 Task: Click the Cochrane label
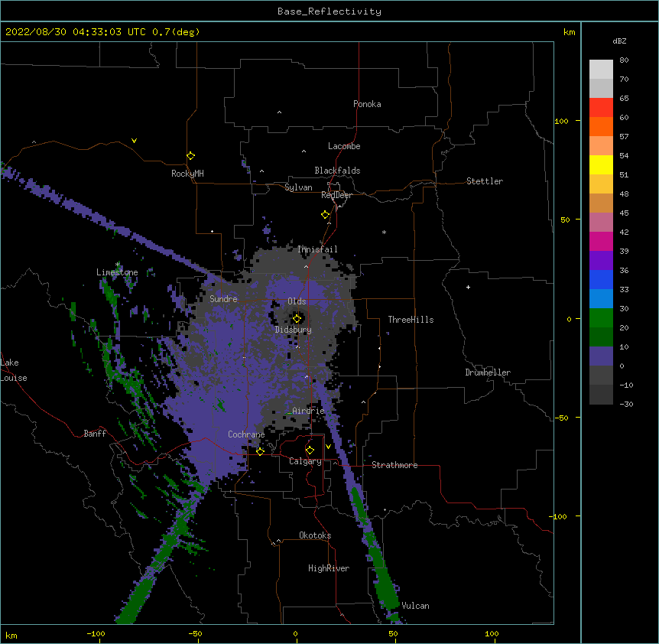246,434
